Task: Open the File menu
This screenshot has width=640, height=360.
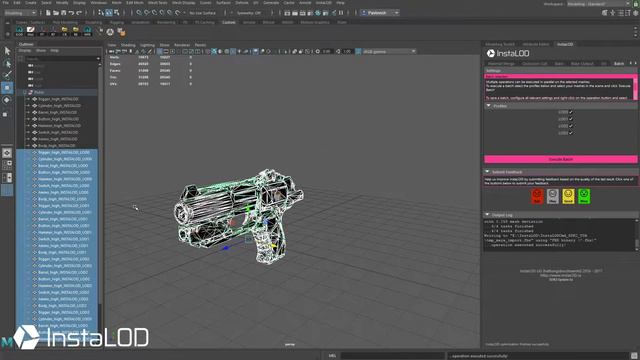Action: coord(6,3)
